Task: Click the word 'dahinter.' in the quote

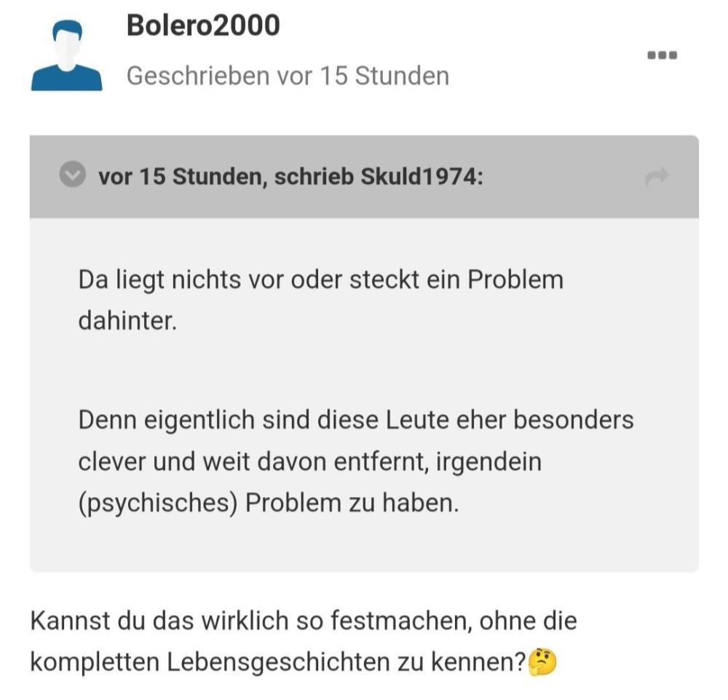Action: [x=127, y=320]
